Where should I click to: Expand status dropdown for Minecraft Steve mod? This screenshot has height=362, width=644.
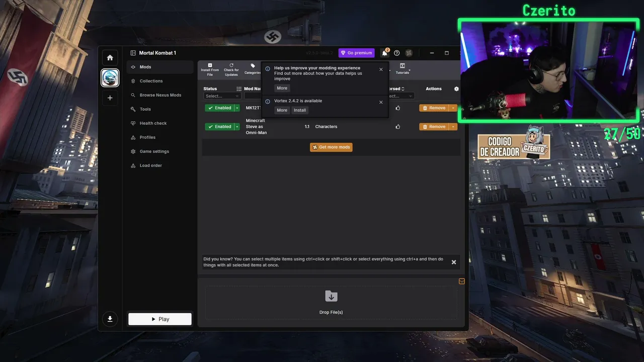click(237, 127)
